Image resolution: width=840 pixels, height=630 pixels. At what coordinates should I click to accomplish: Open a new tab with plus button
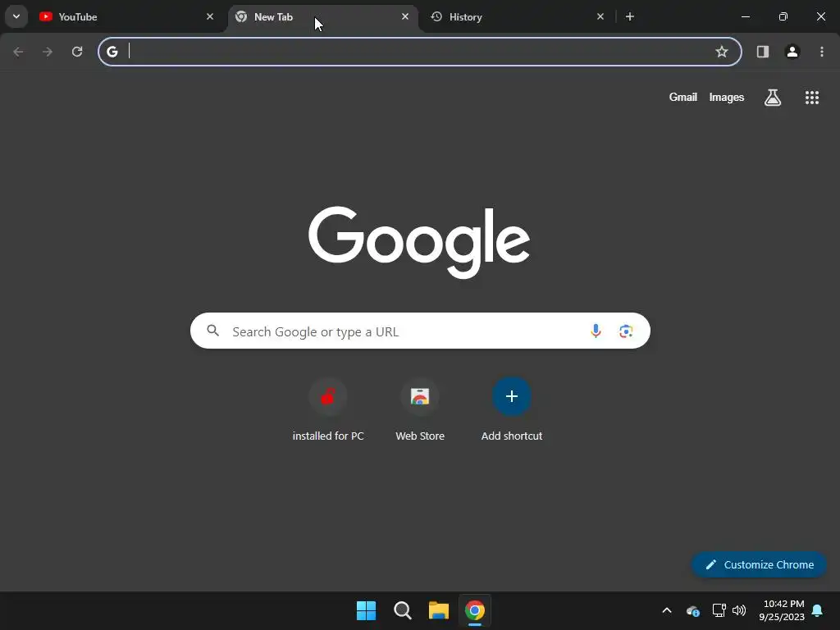(630, 16)
